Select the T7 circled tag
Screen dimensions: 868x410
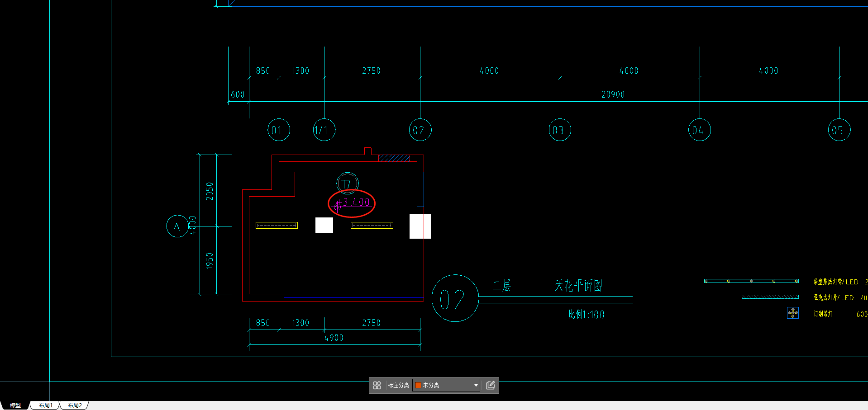click(348, 184)
